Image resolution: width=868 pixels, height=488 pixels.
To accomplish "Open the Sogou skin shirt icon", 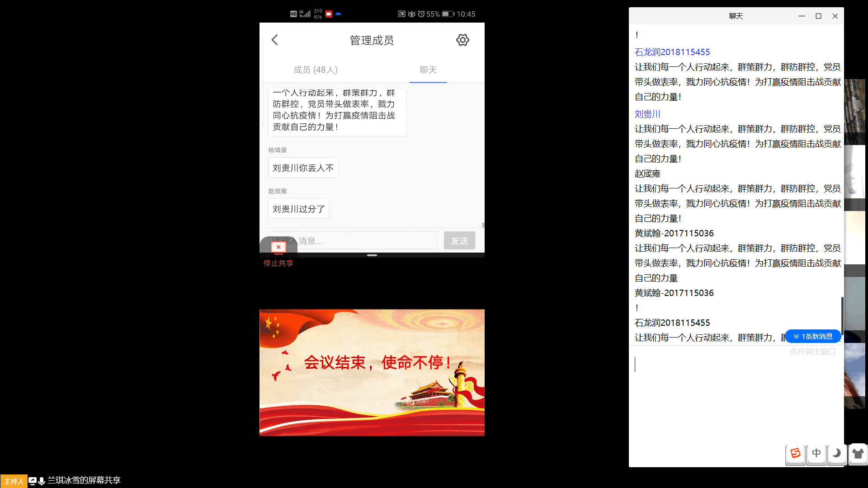I will (858, 453).
